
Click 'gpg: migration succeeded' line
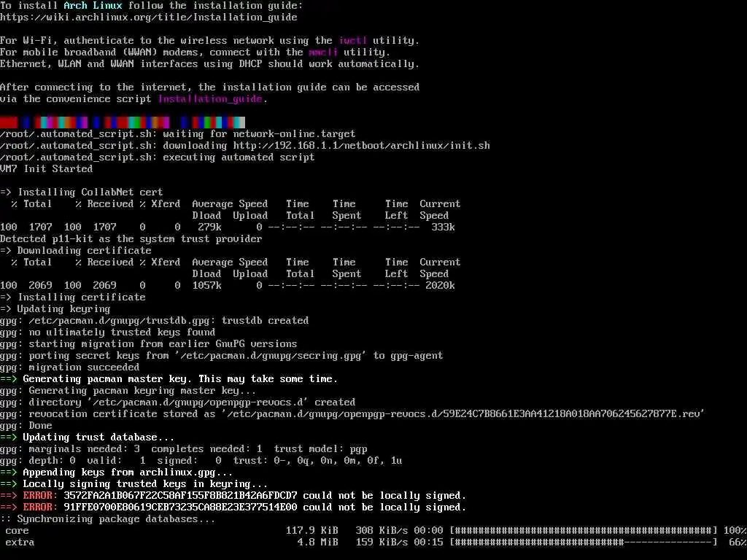(70, 367)
